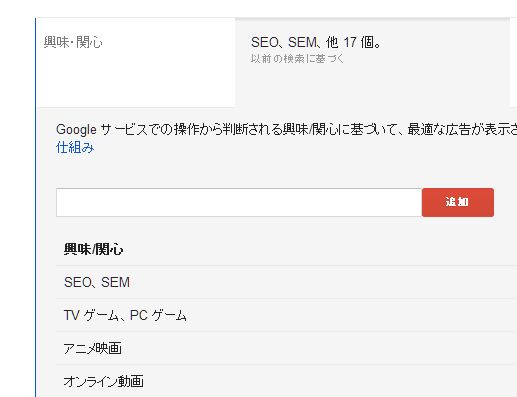Screen dimensions: 517x397
Task: Open the 仕組み link
Action: 75,147
